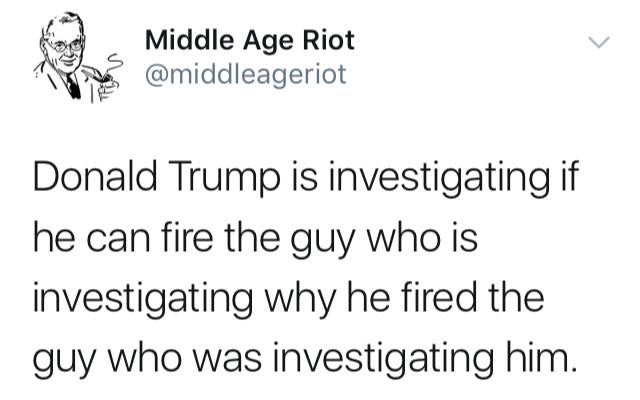Click the necktie in avatar illustration
The image size is (640, 400).
pyautogui.click(x=73, y=87)
